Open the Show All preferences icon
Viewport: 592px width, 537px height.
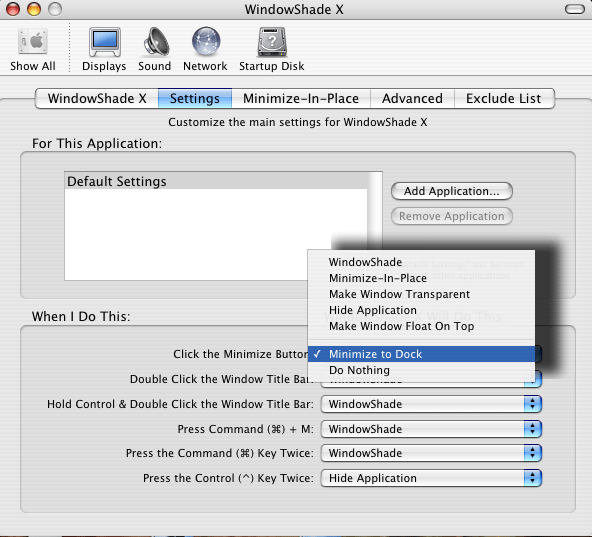(33, 49)
